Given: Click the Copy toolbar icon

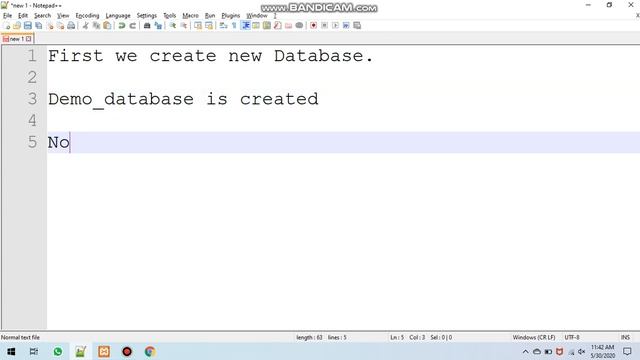Looking at the screenshot, I should (x=96, y=26).
